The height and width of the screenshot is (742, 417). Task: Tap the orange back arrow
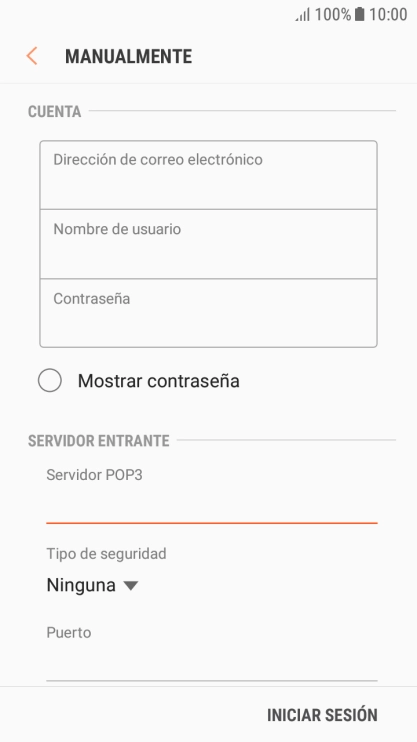point(32,56)
